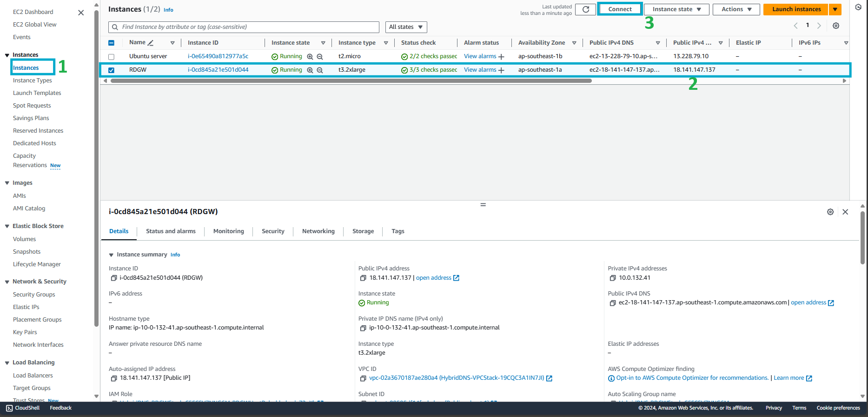868x417 pixels.
Task: Copy Public IPv4 DNS in summary
Action: point(613,303)
